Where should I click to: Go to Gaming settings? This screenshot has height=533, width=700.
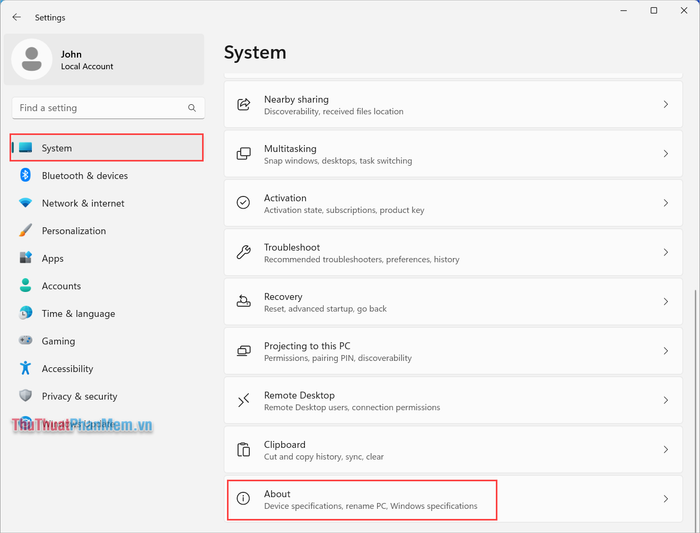(107, 341)
